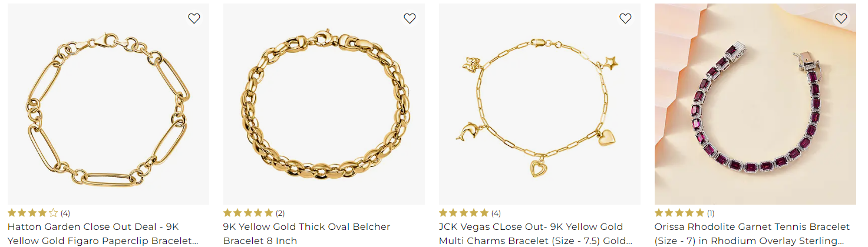
Task: Open (4) reviews count under Multi Charms Bracelet
Action: [496, 213]
